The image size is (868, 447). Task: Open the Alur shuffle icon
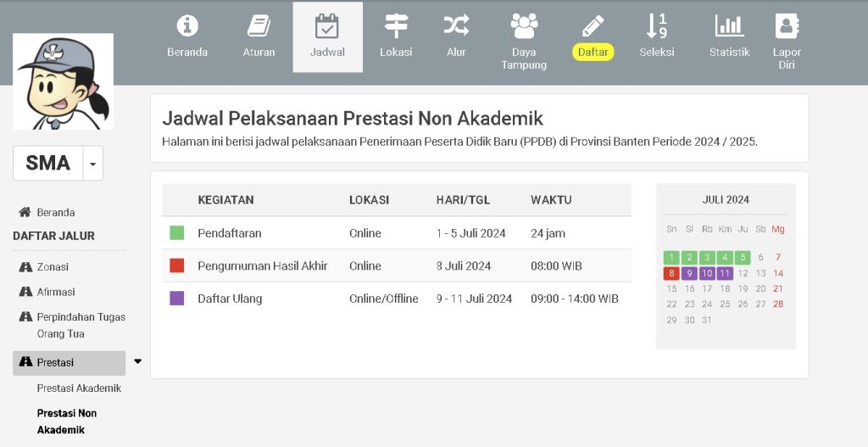tap(456, 26)
